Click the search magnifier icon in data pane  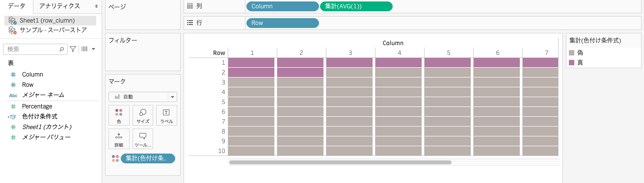point(62,49)
